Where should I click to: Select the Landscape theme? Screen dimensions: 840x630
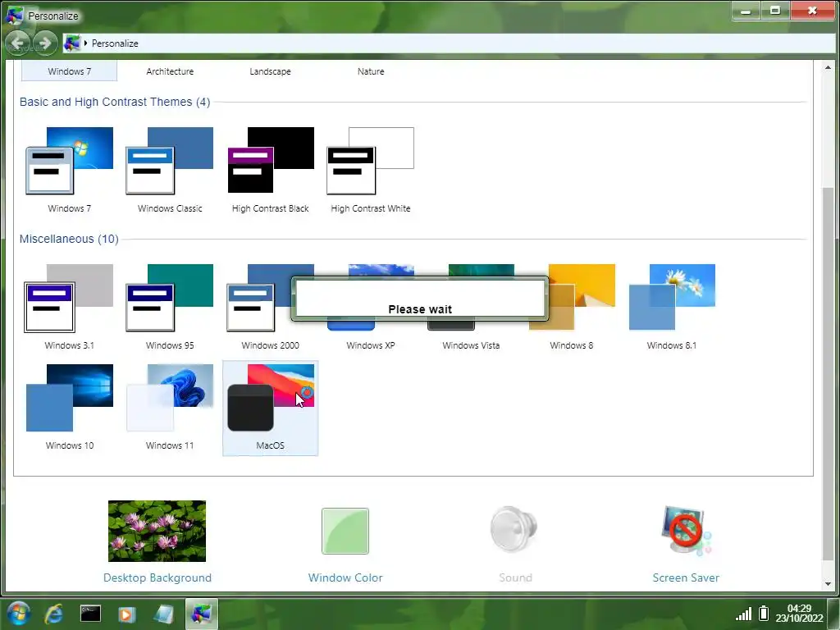pyautogui.click(x=270, y=71)
